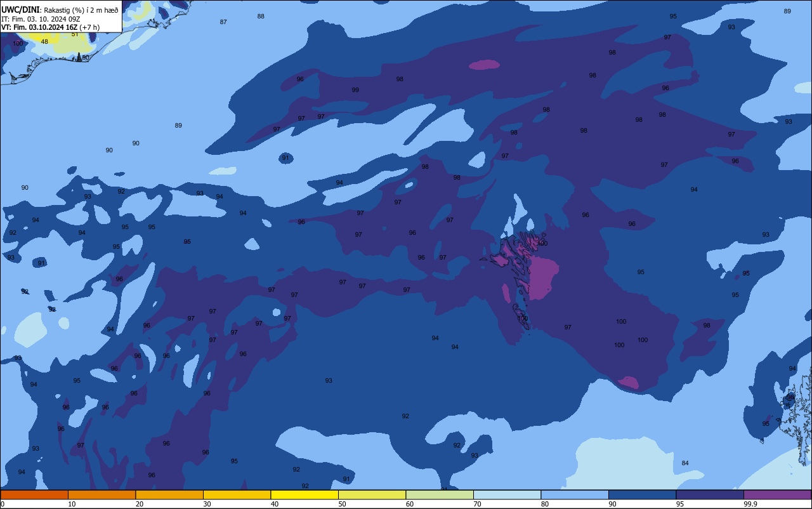This screenshot has width=812, height=509.
Task: Click the map value '88' near top
Action: coord(261,16)
